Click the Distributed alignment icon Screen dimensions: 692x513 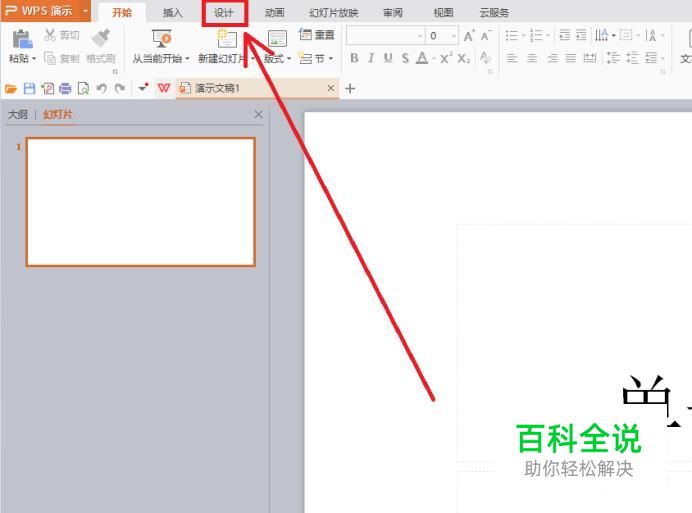590,58
